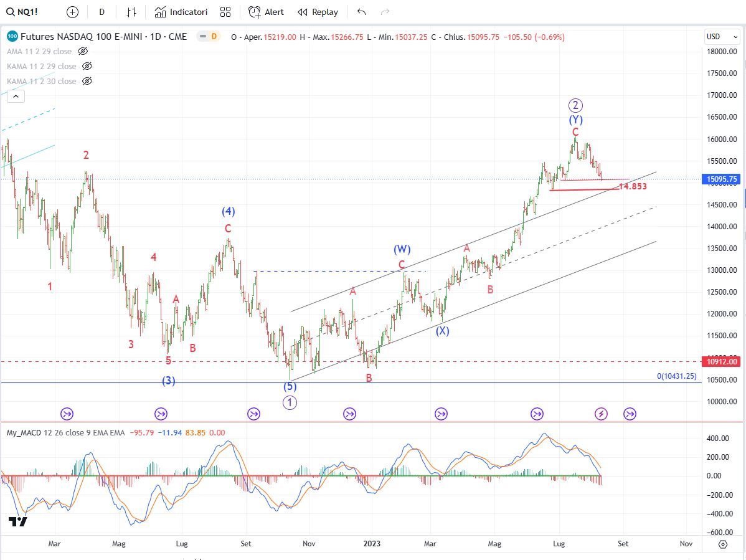
Task: Select the blue (4) wave label
Action: pyautogui.click(x=229, y=211)
